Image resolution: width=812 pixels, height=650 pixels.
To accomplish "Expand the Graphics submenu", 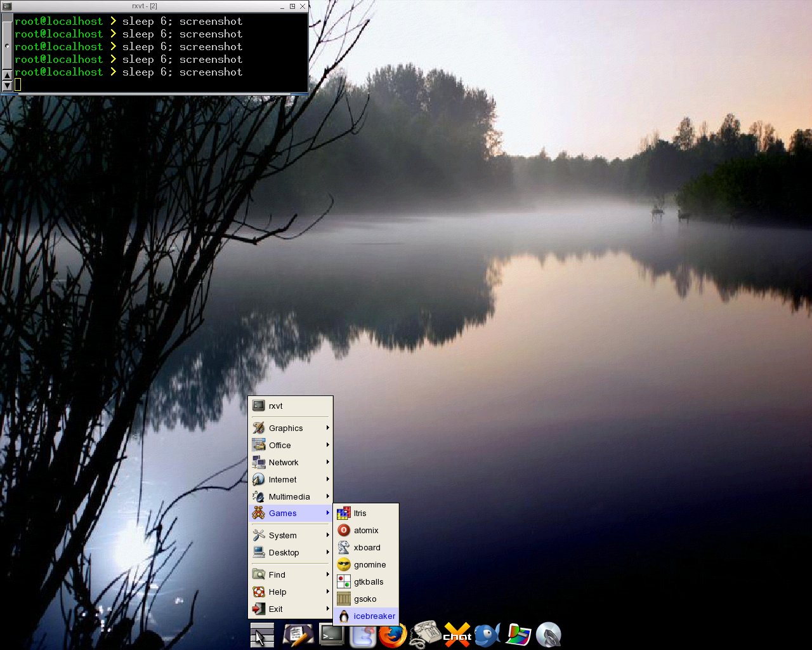I will point(291,428).
